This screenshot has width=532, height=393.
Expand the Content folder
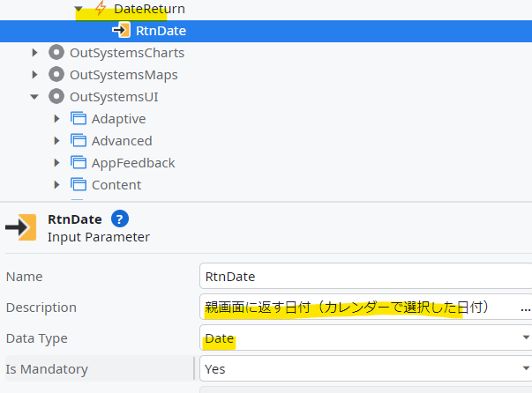click(x=56, y=185)
